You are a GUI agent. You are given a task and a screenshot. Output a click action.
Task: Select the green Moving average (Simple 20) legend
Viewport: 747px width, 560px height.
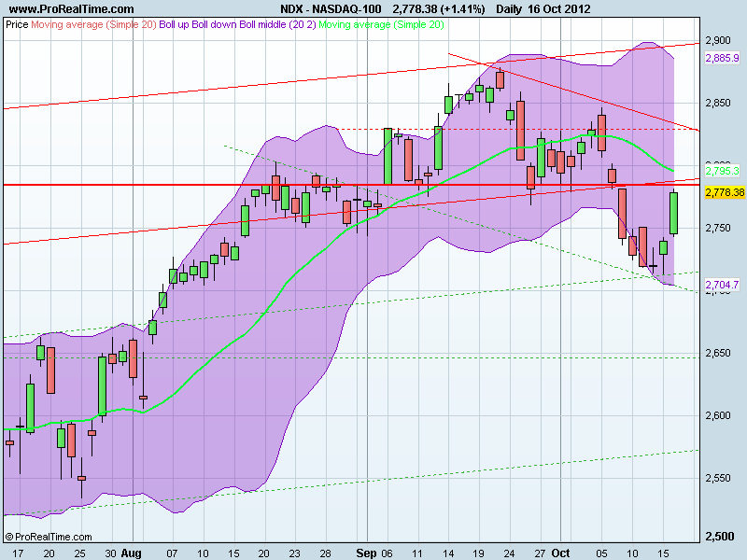pos(381,24)
